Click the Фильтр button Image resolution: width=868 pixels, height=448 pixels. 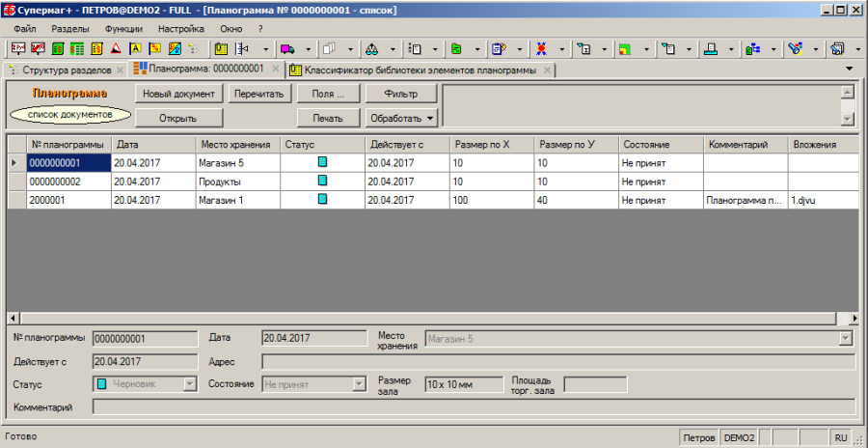(x=401, y=94)
